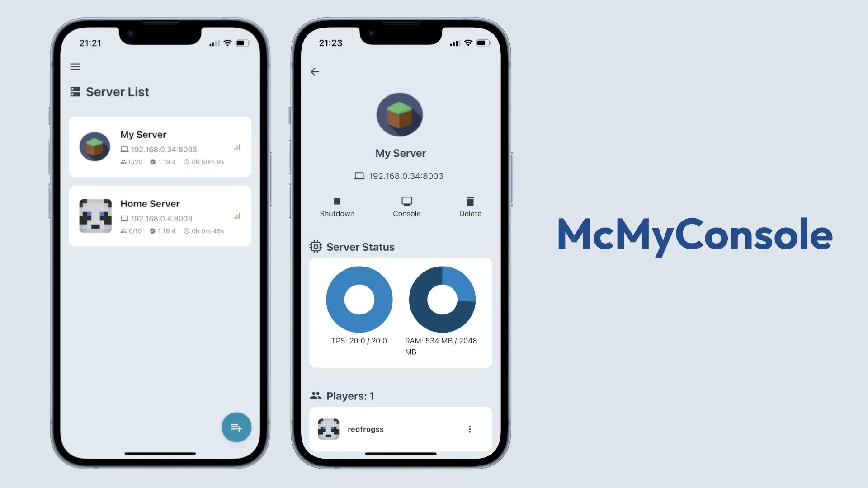Open the Console panel icon
This screenshot has width=868, height=488.
(x=406, y=201)
